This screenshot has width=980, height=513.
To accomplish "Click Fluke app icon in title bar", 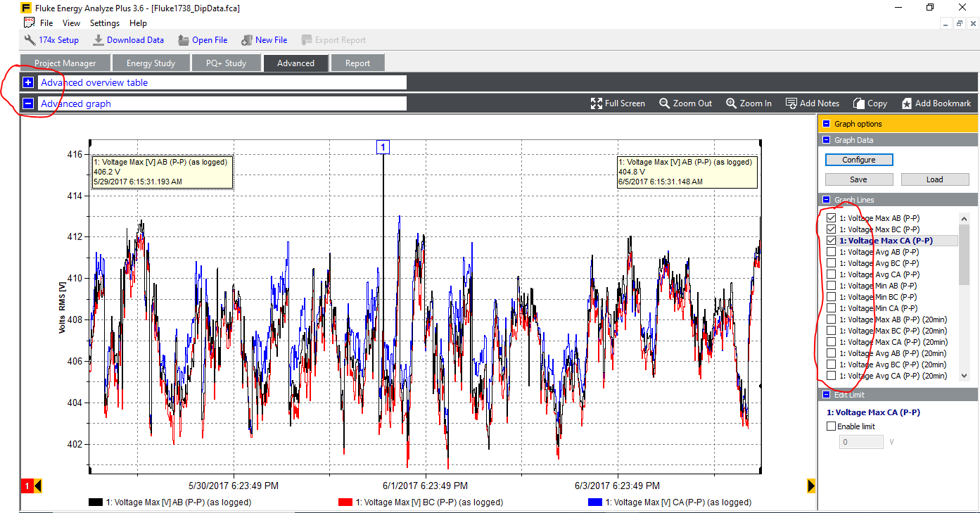I will point(26,8).
